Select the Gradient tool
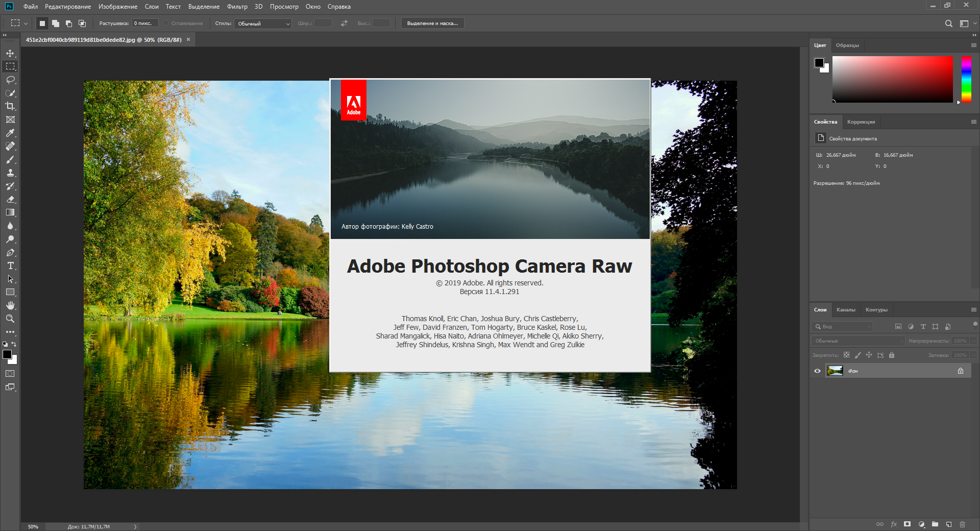Viewport: 980px width, 531px height. pyautogui.click(x=10, y=212)
